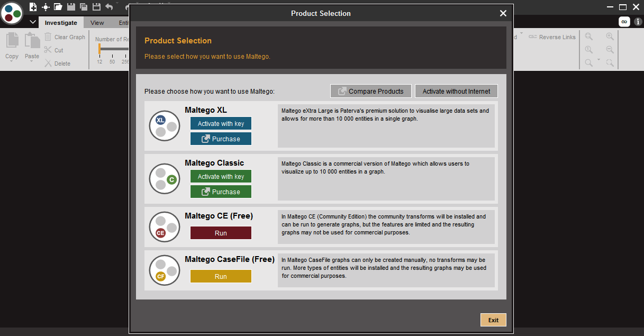Click the Copy icon in the Investigate ribbon

click(12, 41)
